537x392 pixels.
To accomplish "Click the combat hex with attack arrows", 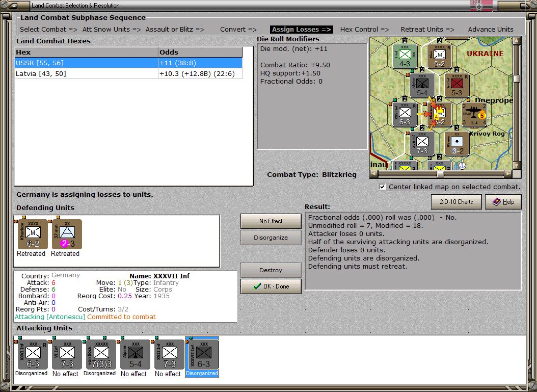I will pos(439,115).
